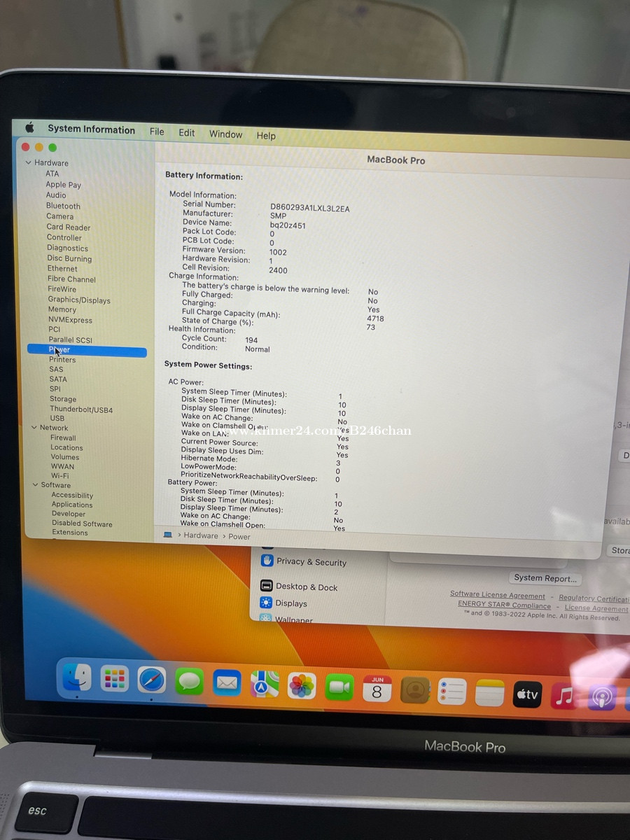This screenshot has height=840, width=630.
Task: Open Calendar from the Dock
Action: pos(377,689)
